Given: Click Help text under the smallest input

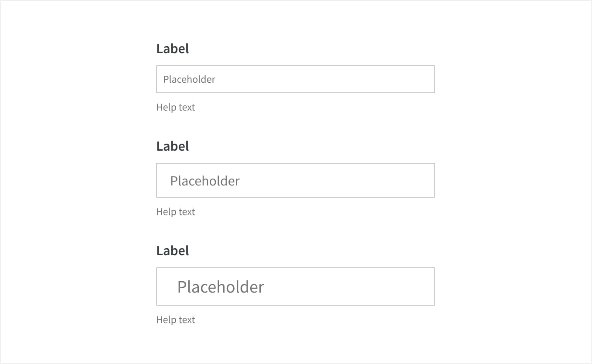Looking at the screenshot, I should [176, 108].
